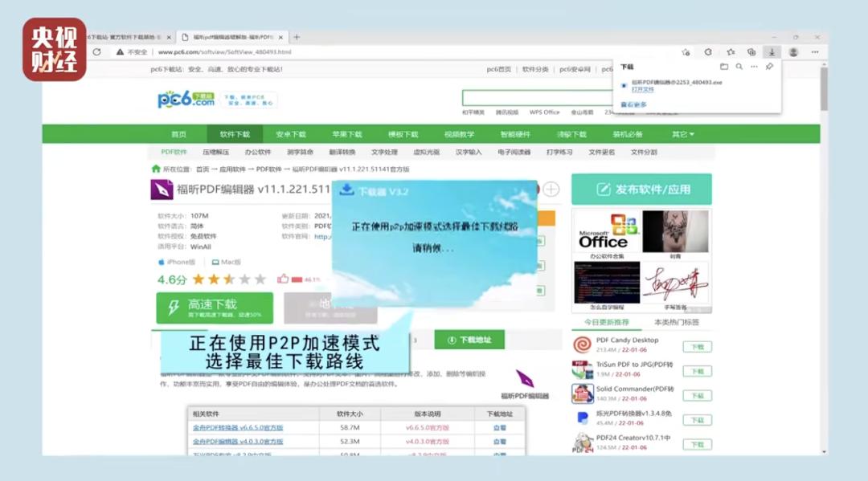
Task: Open the Microsoft Office thumbnail
Action: click(607, 231)
